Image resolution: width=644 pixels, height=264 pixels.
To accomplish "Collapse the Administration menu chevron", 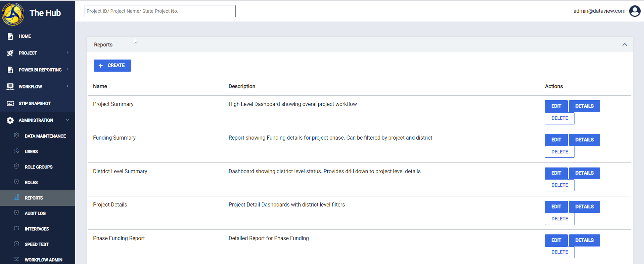I will tap(67, 120).
